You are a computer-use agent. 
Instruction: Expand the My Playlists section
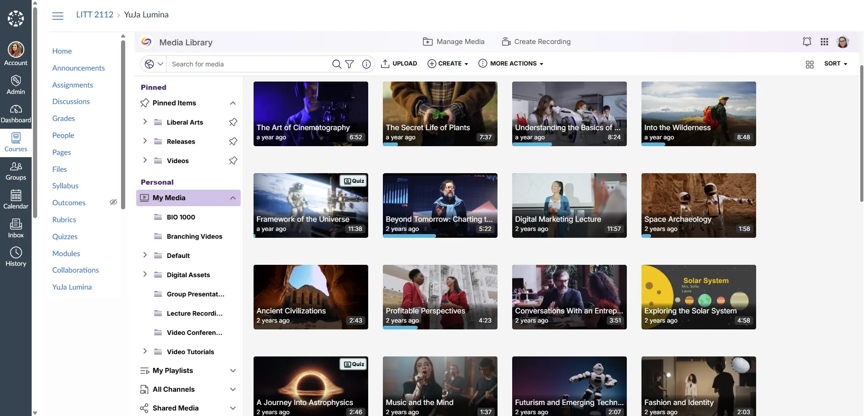[233, 371]
